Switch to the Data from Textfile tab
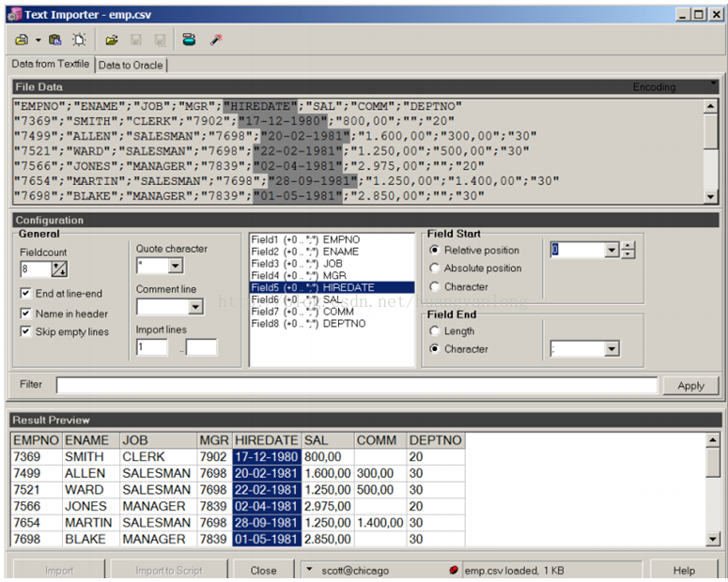The width and height of the screenshot is (728, 582). click(50, 64)
